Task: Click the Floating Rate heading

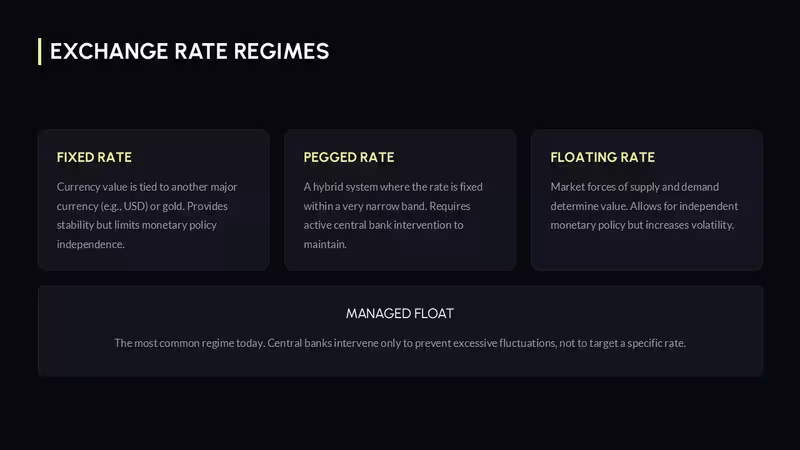Action: pos(603,157)
